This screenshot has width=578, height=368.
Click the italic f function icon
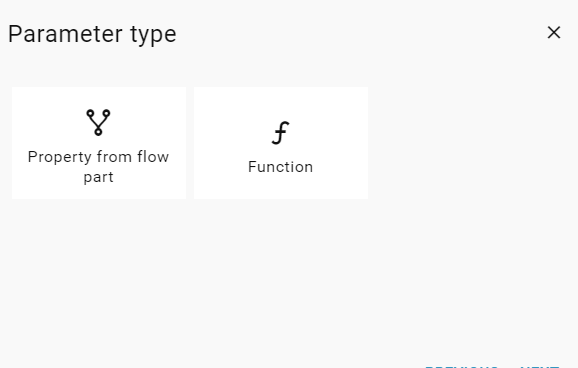[281, 132]
